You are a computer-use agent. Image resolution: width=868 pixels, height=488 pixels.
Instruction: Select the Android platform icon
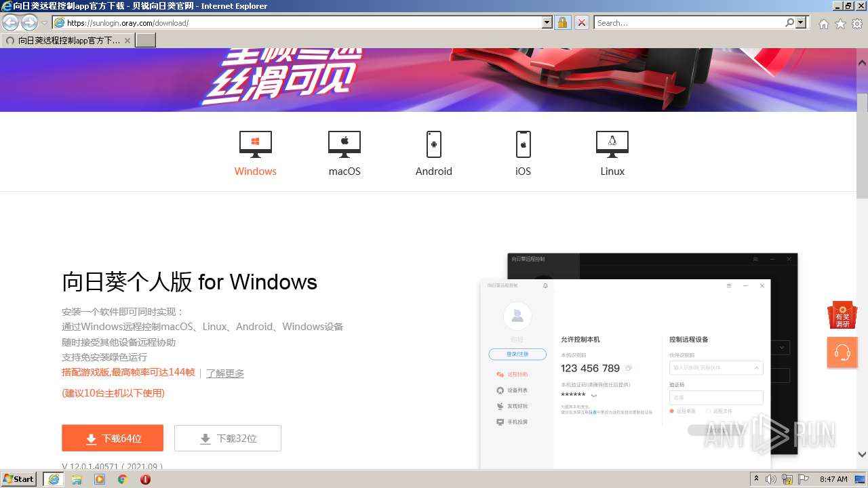click(x=434, y=144)
